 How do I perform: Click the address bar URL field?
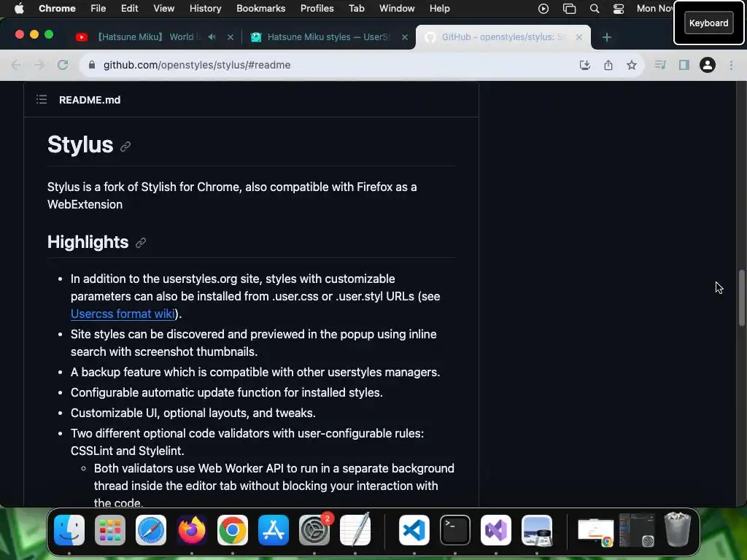329,65
